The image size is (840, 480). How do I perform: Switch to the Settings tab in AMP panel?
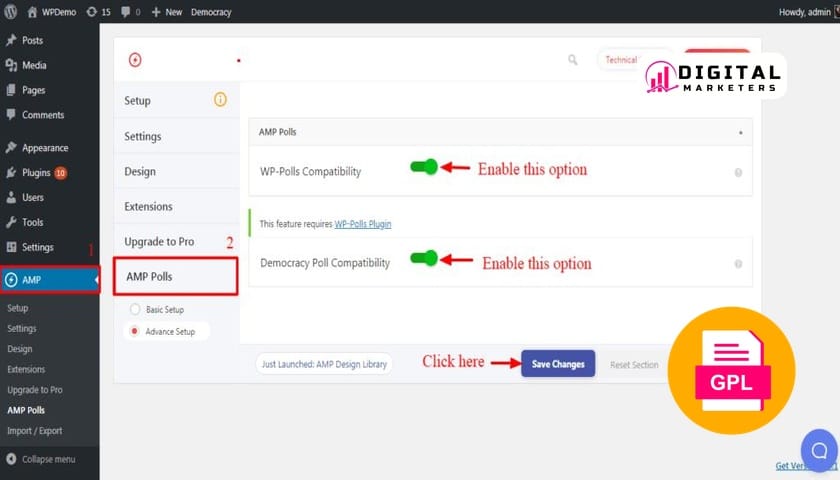pos(177,136)
